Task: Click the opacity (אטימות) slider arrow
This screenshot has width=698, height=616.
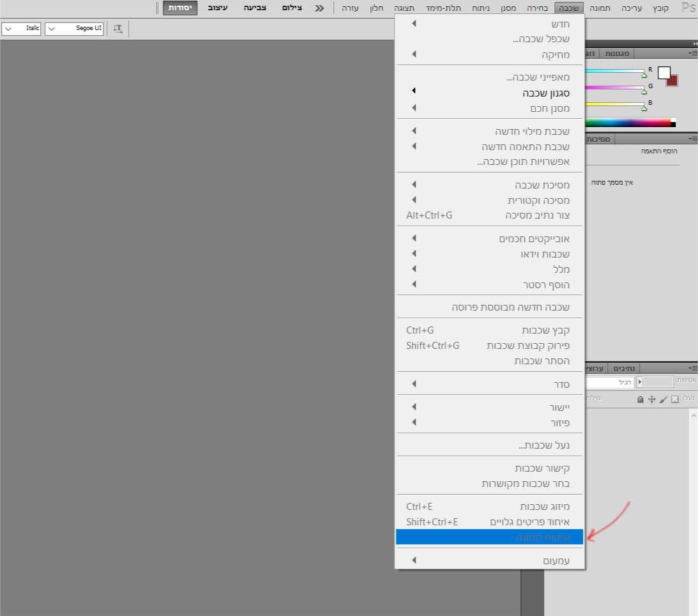Action: 640,381
